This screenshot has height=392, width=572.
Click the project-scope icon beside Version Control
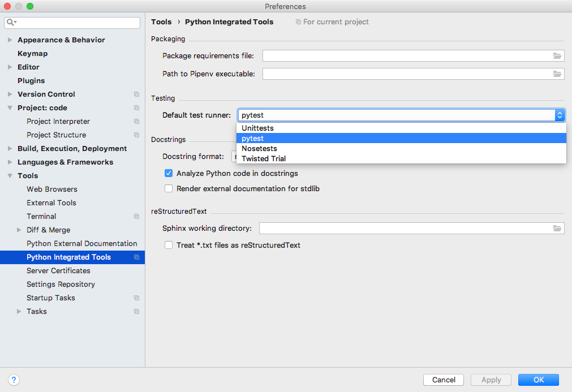coord(136,94)
